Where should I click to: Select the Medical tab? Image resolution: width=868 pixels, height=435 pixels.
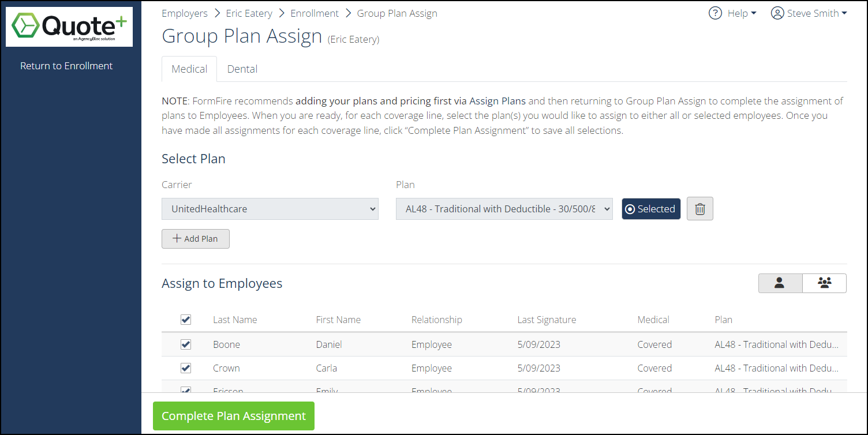tap(189, 69)
